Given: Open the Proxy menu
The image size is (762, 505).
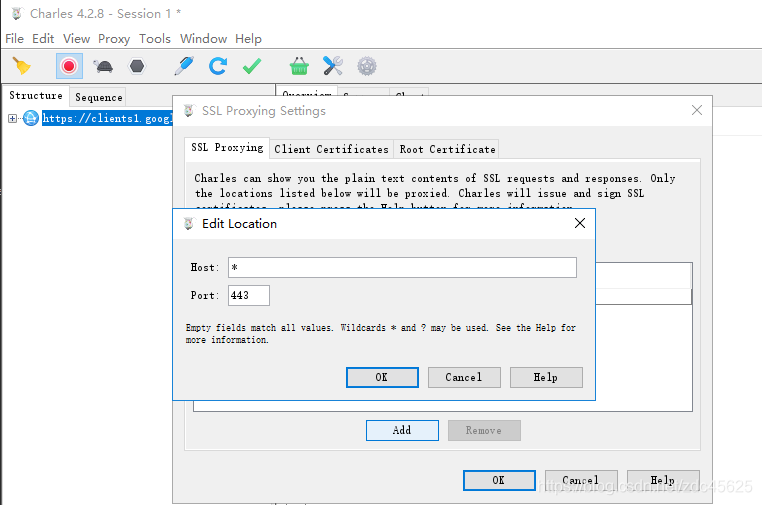Looking at the screenshot, I should click(x=114, y=38).
